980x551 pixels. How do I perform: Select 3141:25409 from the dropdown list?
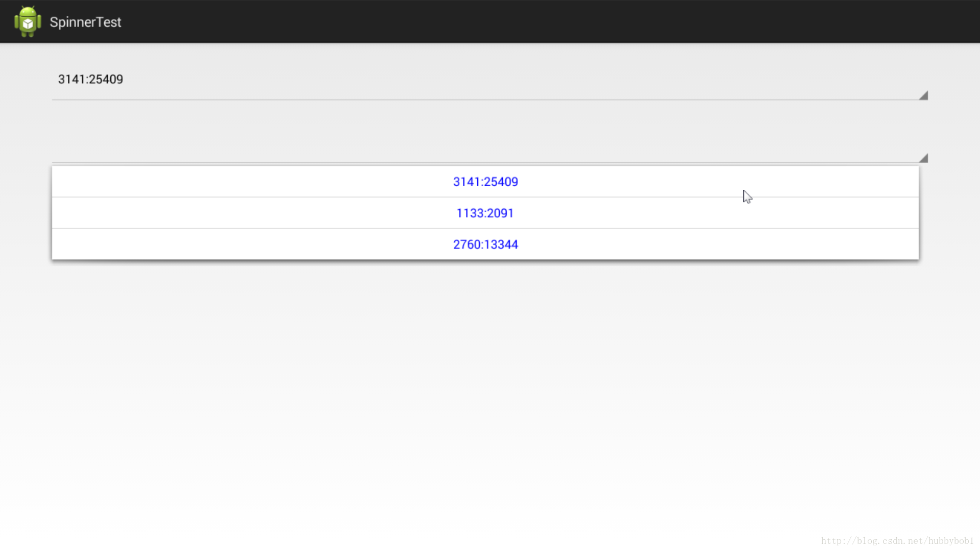[x=485, y=182]
